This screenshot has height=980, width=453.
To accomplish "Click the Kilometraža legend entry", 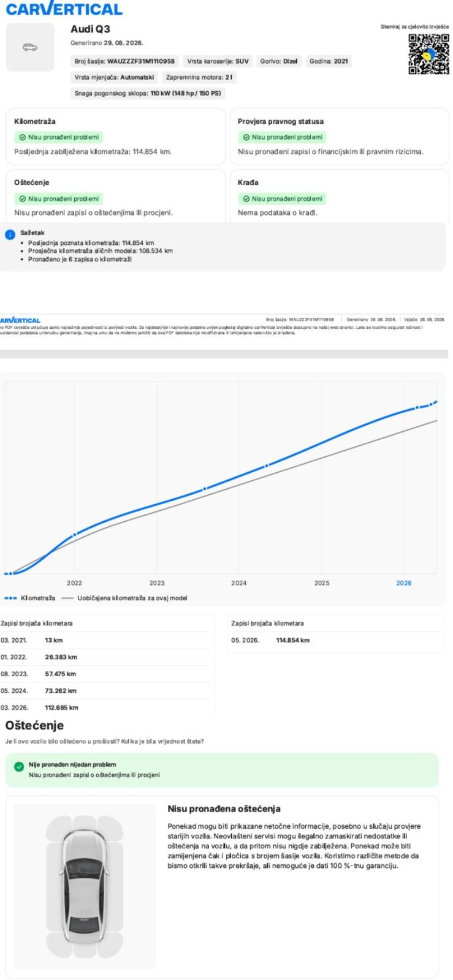I will [29, 598].
